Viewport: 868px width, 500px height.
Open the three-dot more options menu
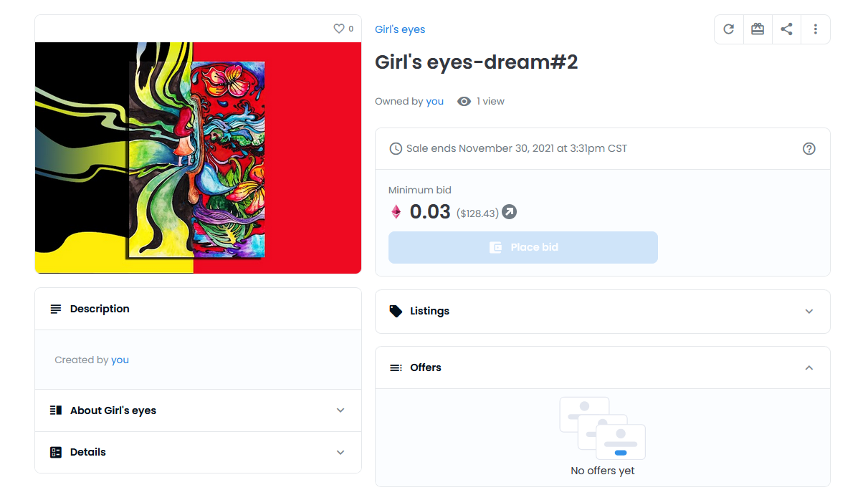[x=816, y=29]
